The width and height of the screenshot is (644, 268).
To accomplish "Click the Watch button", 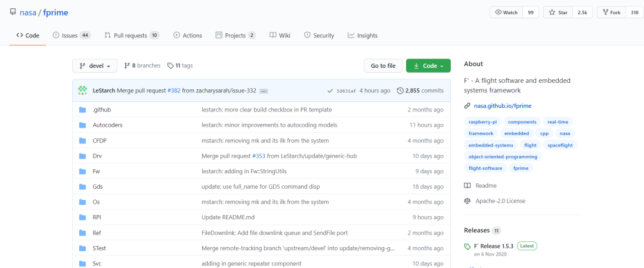I will (x=506, y=13).
